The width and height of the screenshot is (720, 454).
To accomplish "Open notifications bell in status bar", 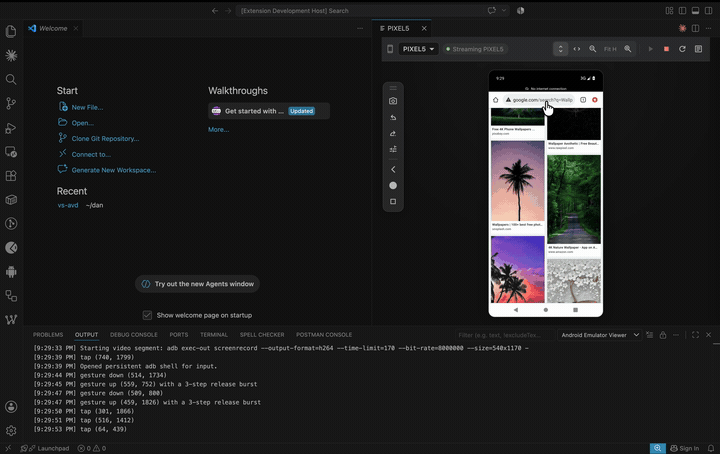I will pyautogui.click(x=711, y=448).
